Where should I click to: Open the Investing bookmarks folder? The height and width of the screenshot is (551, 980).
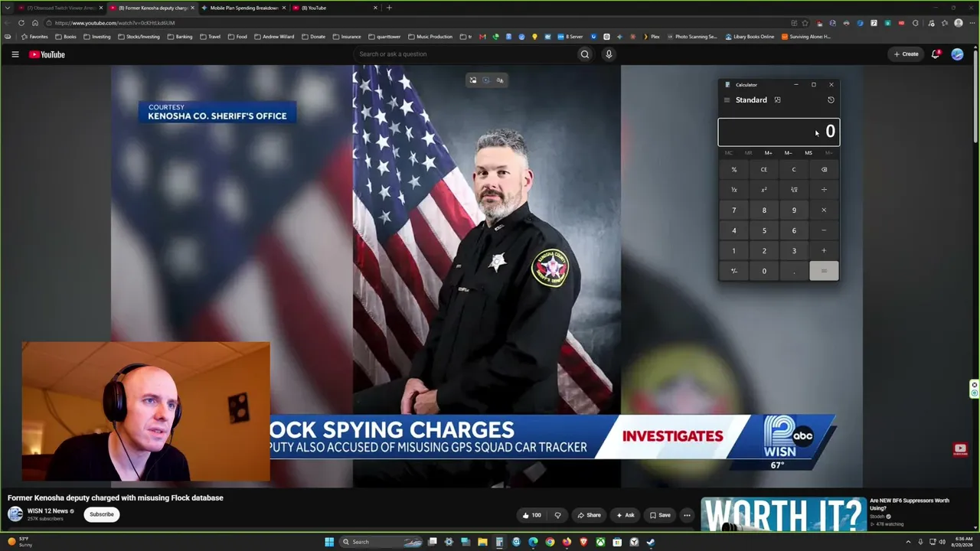(97, 37)
